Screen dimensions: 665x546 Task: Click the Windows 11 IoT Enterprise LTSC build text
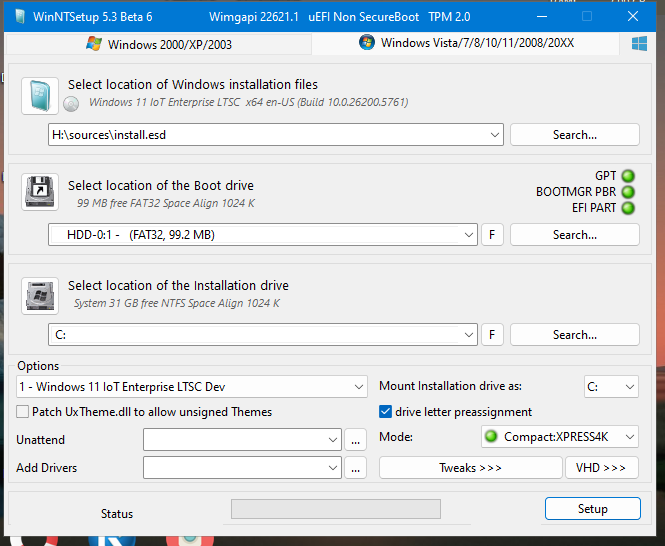click(249, 102)
